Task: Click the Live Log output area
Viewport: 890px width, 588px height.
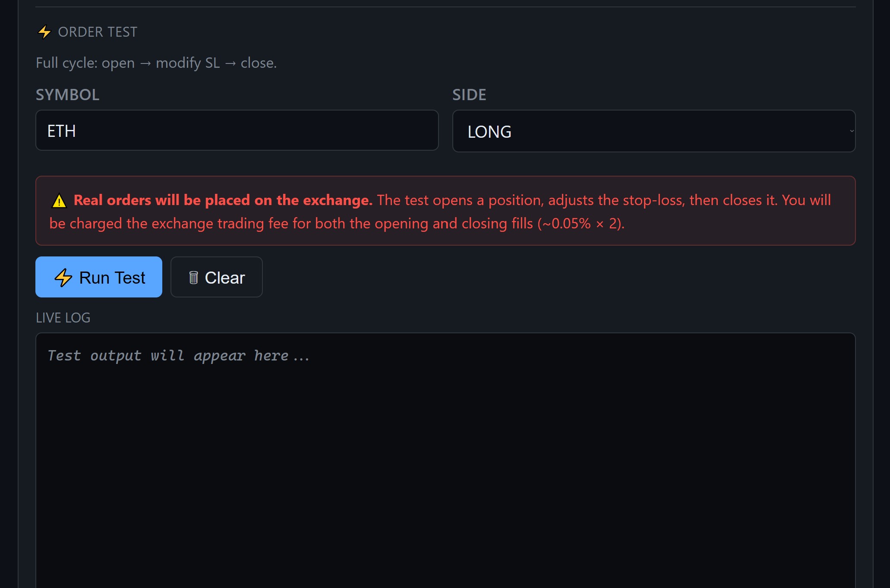Action: tap(445, 458)
